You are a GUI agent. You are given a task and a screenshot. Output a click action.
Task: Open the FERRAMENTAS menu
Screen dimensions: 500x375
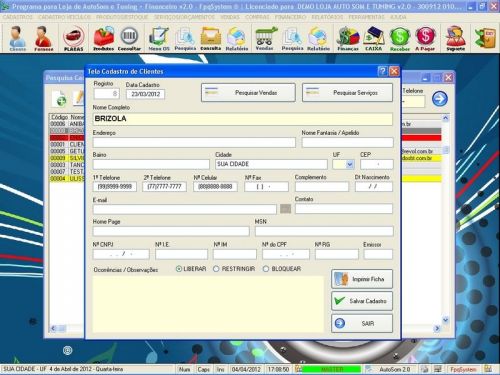coord(367,17)
